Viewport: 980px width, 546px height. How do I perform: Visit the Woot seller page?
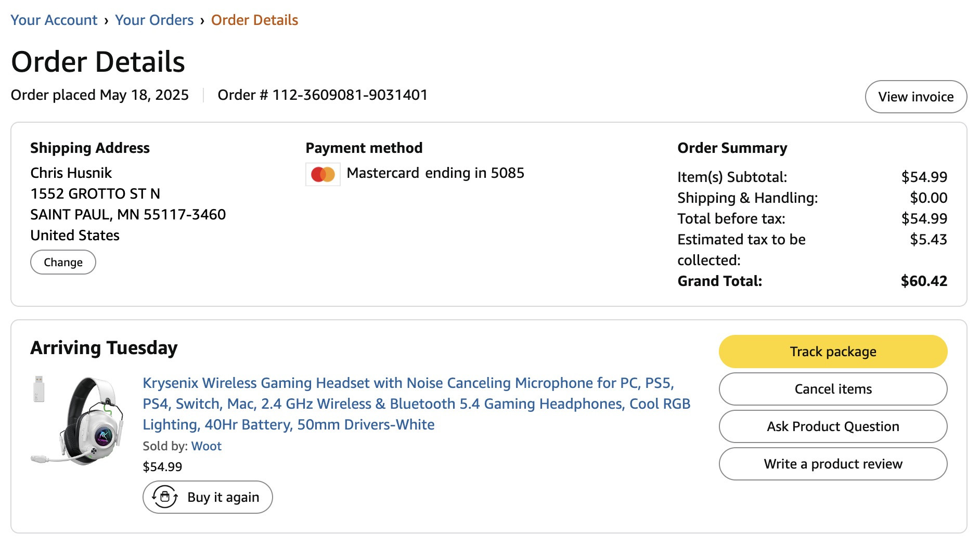(206, 446)
